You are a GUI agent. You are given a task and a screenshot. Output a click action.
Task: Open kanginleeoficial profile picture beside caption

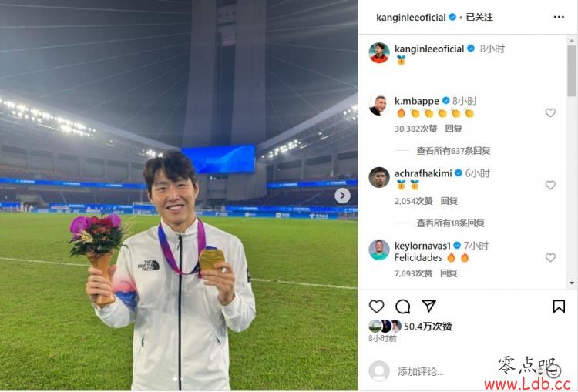coord(379,52)
